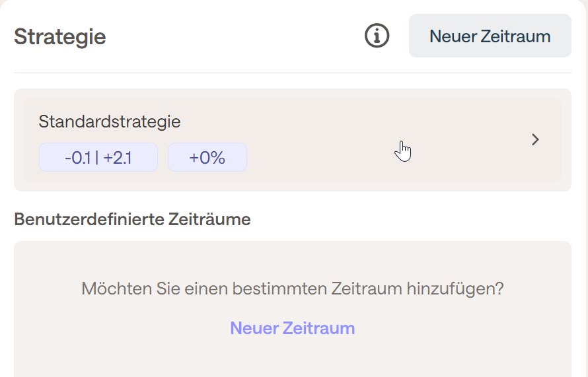Expand Standardstrategie with the chevron arrow
Viewport: 588px width, 377px height.
point(536,139)
